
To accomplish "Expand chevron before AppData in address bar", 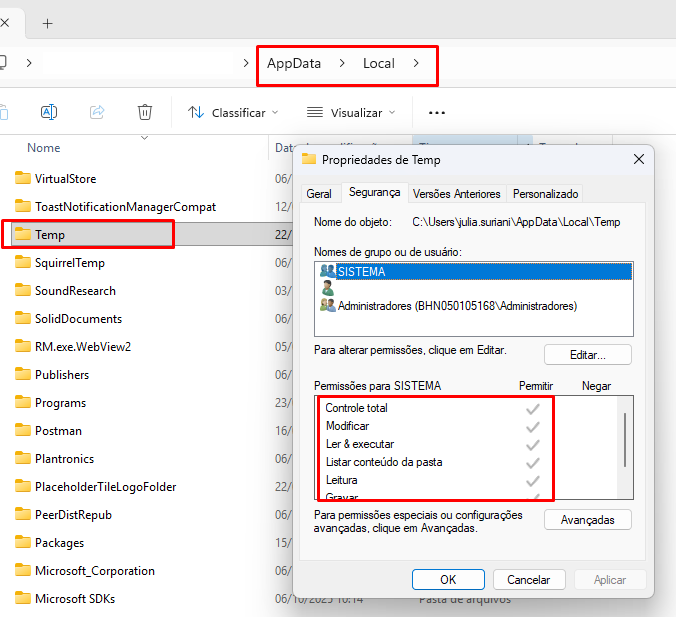I will click(x=246, y=63).
